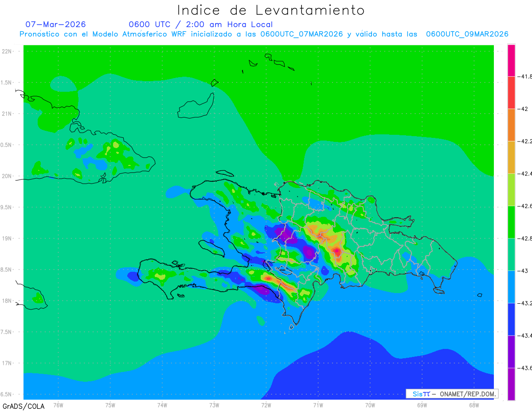
Task: Pick the orange swatch between -42 and -42.2
Action: tap(511, 125)
